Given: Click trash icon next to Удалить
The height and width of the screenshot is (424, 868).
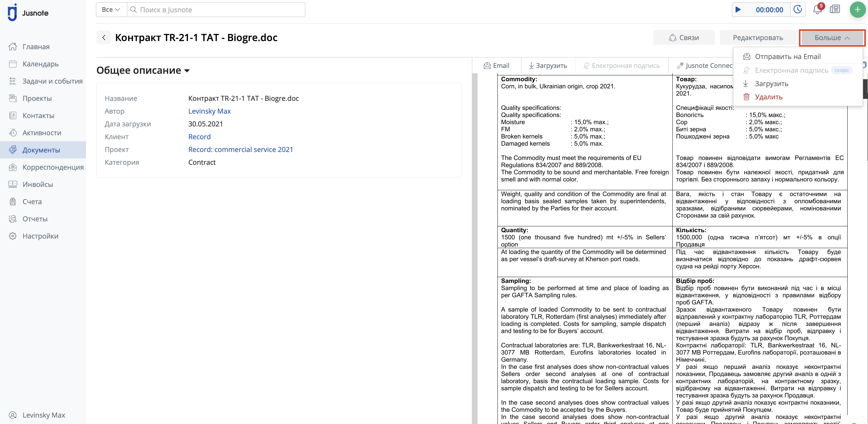Looking at the screenshot, I should (x=746, y=97).
